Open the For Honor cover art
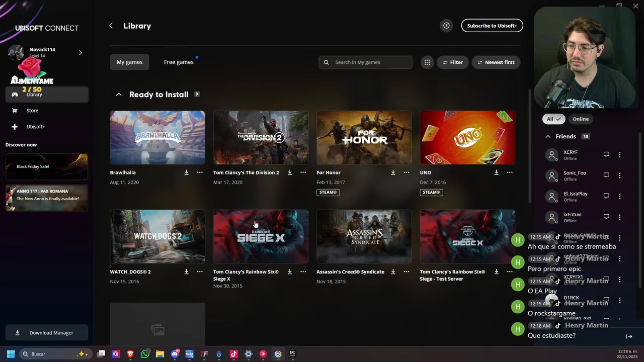Viewport: 644px width, 362px height. (364, 138)
